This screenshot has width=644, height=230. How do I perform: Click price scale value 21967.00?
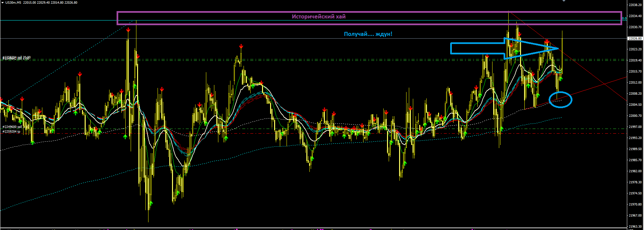pyautogui.click(x=635, y=215)
